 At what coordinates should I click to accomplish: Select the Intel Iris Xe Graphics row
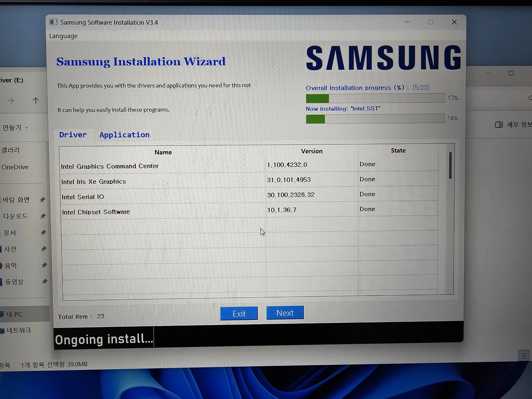click(249, 181)
